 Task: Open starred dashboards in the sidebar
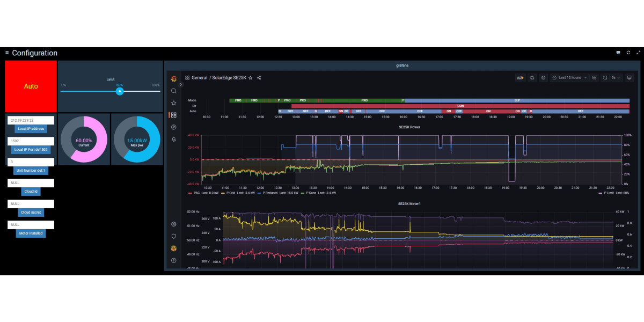174,103
